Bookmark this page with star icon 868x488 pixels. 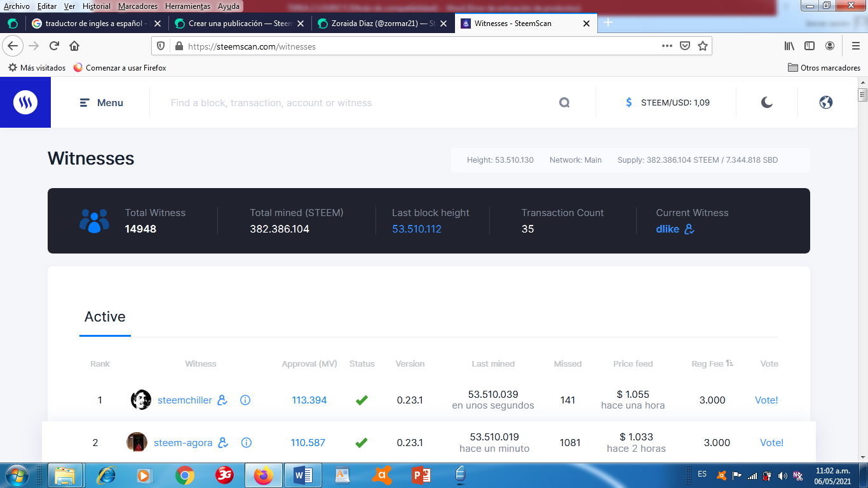[x=703, y=46]
